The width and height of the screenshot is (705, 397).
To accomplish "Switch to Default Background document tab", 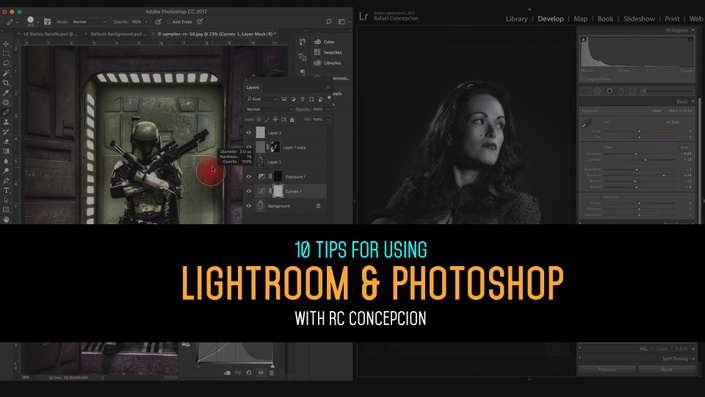I will (118, 34).
